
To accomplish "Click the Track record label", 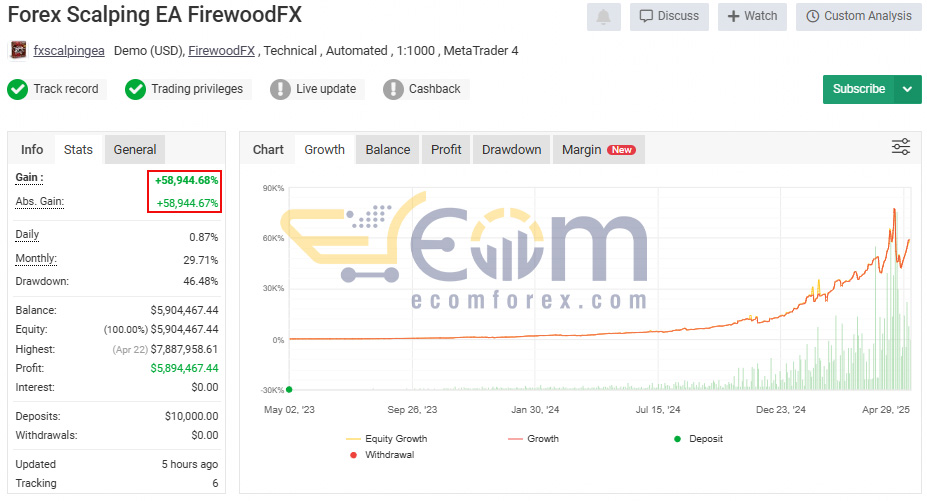I will click(66, 89).
